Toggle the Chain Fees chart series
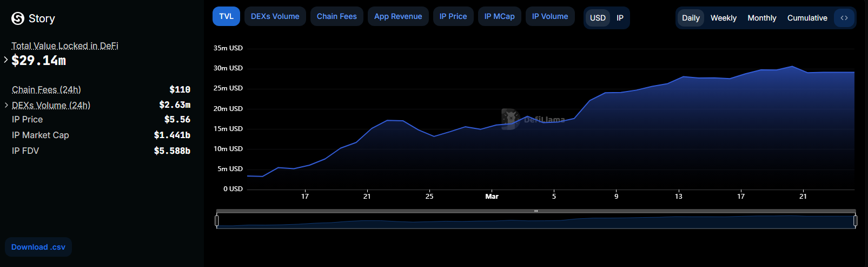This screenshot has height=267, width=868. 337,16
